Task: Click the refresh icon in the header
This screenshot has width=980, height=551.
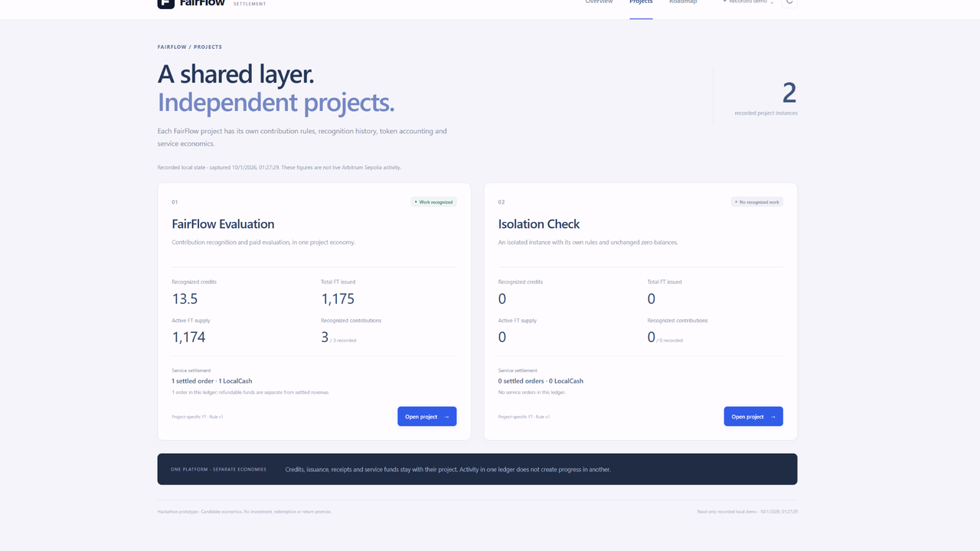Action: 789,2
